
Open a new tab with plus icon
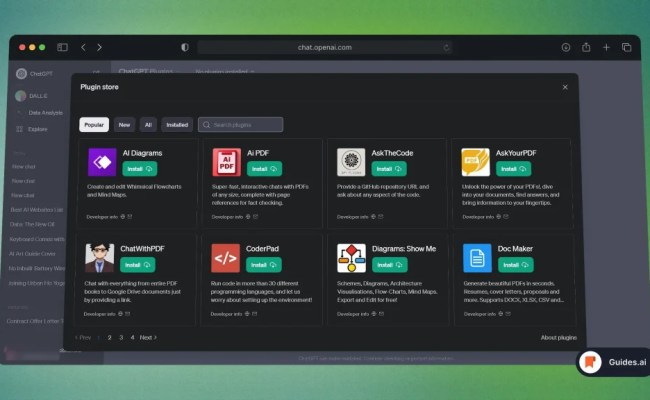tap(606, 47)
